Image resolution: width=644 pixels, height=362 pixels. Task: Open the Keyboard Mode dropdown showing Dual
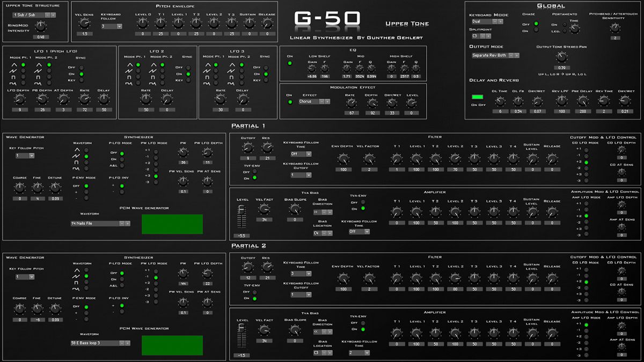point(481,21)
